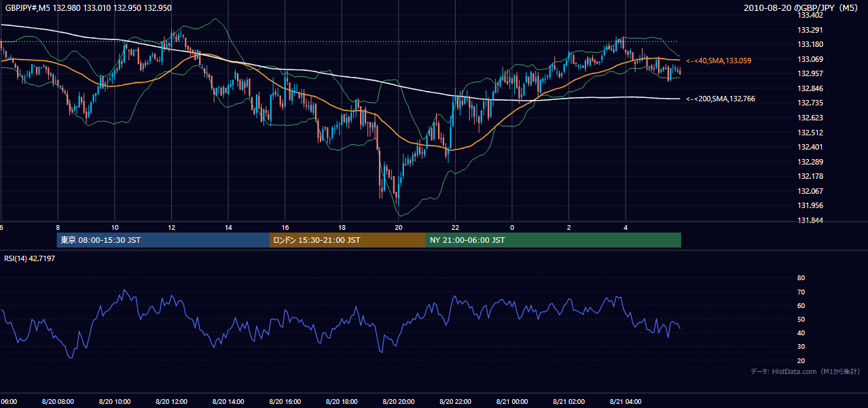
Task: Click hour tick 22 under the price chart
Action: coord(455,228)
